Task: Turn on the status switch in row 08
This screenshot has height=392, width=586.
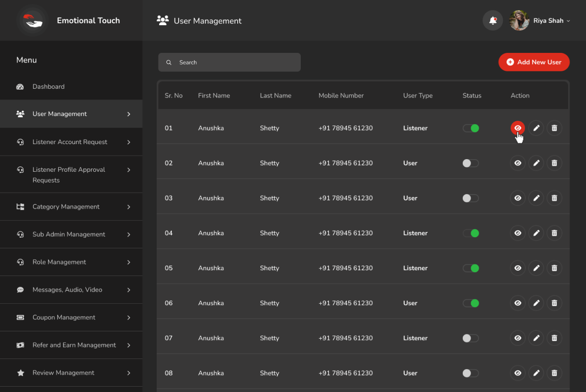Action: click(x=471, y=373)
